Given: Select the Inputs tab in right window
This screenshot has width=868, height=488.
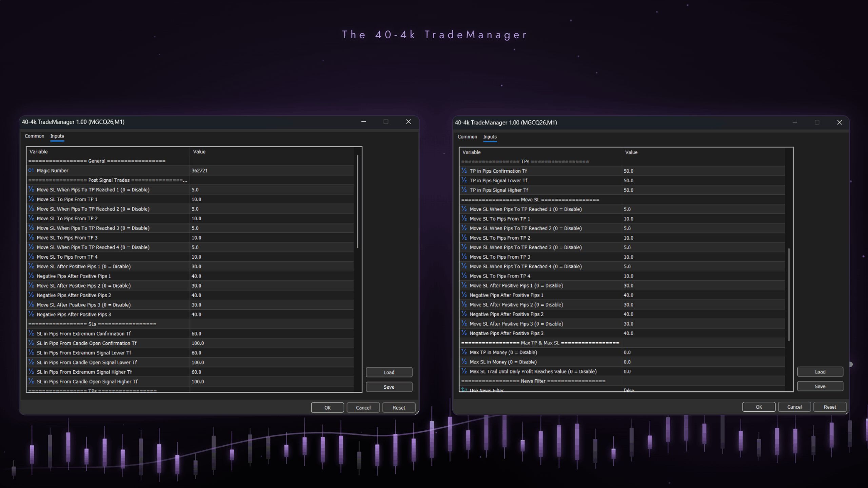Looking at the screenshot, I should pos(490,137).
